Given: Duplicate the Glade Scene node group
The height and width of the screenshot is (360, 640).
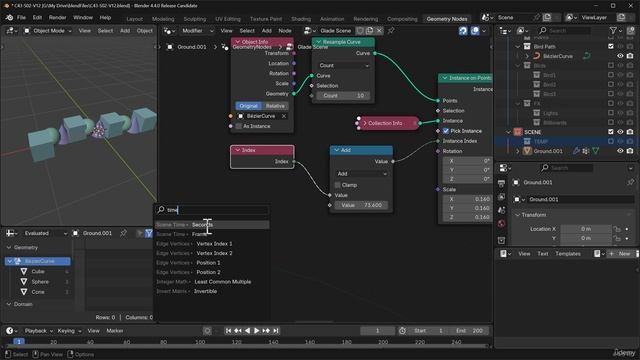Looking at the screenshot, I should [370, 31].
